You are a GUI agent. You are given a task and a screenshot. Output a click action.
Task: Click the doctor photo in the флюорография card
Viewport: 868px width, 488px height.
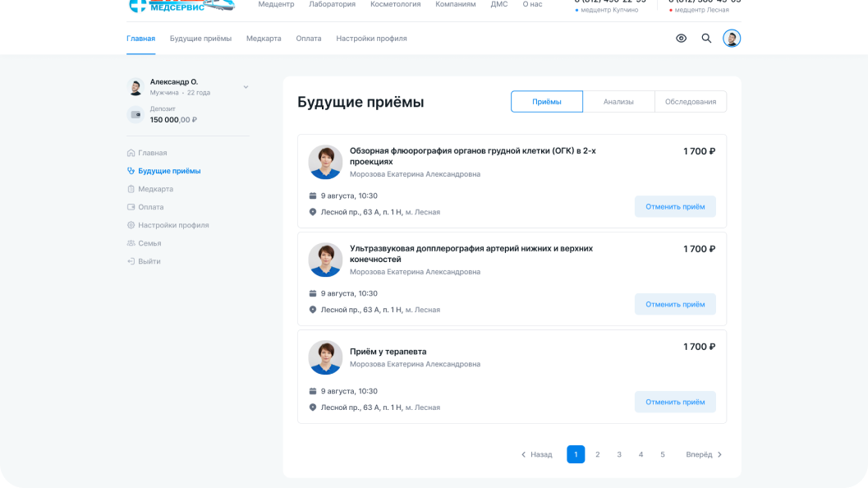325,162
